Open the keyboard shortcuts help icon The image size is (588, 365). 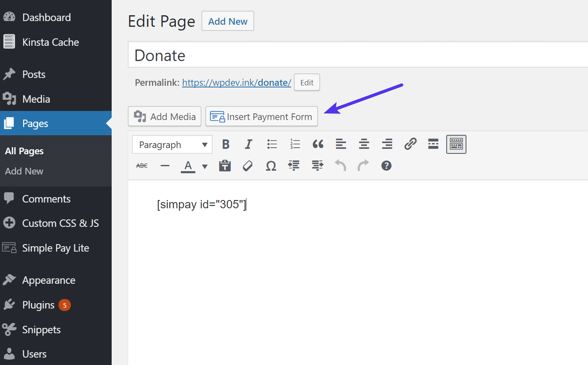[x=386, y=166]
